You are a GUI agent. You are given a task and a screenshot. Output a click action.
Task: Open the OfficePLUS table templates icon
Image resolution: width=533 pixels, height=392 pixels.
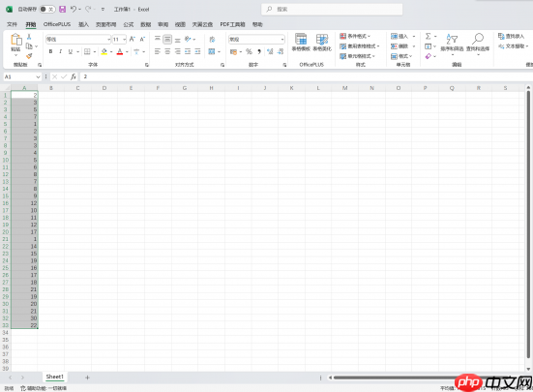[301, 39]
